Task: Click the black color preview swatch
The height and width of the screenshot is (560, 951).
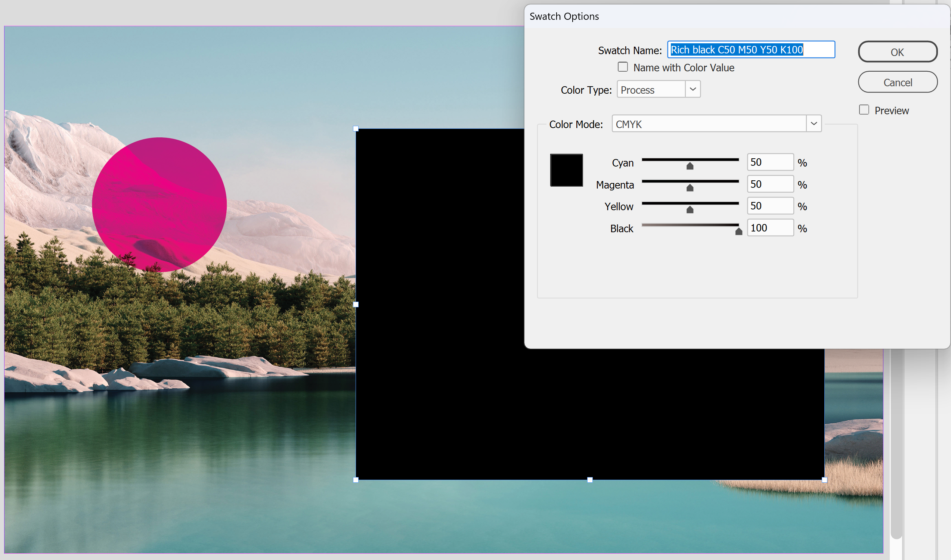Action: pyautogui.click(x=566, y=170)
